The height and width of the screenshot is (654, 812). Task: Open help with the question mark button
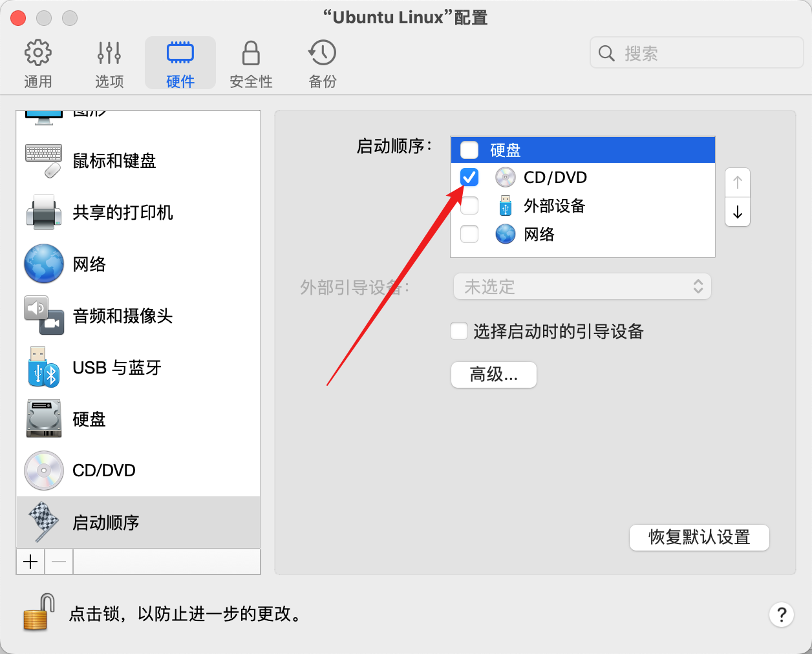(x=782, y=615)
